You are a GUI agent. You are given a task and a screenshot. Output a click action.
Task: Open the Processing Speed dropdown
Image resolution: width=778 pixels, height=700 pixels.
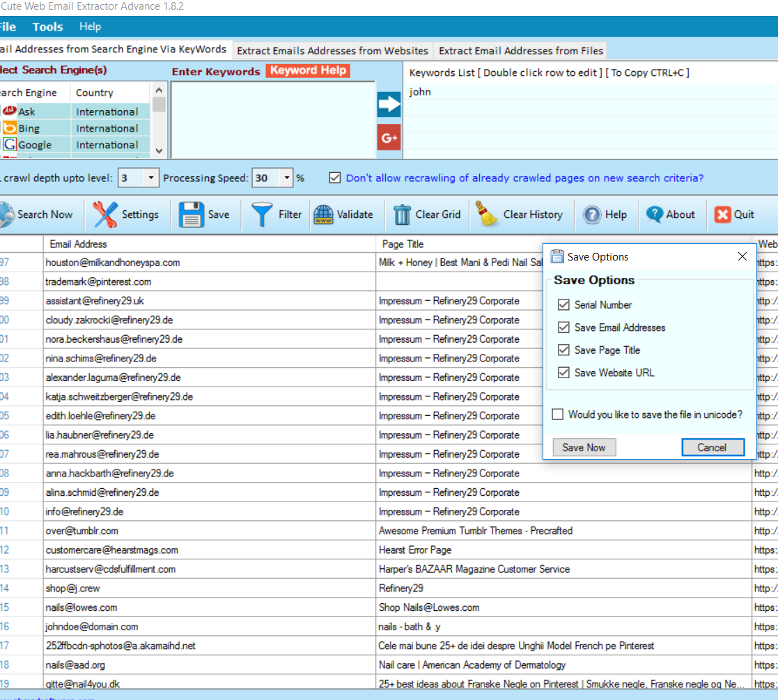(x=285, y=178)
